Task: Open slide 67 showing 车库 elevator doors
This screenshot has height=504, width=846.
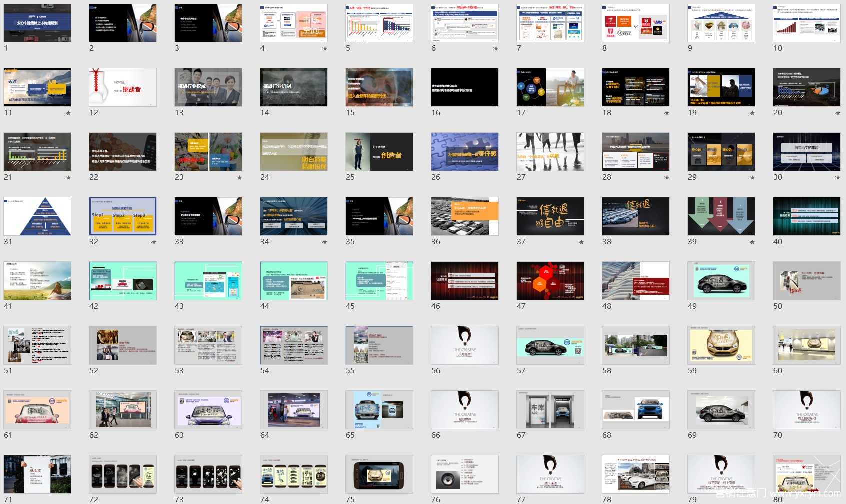Action: pyautogui.click(x=550, y=410)
